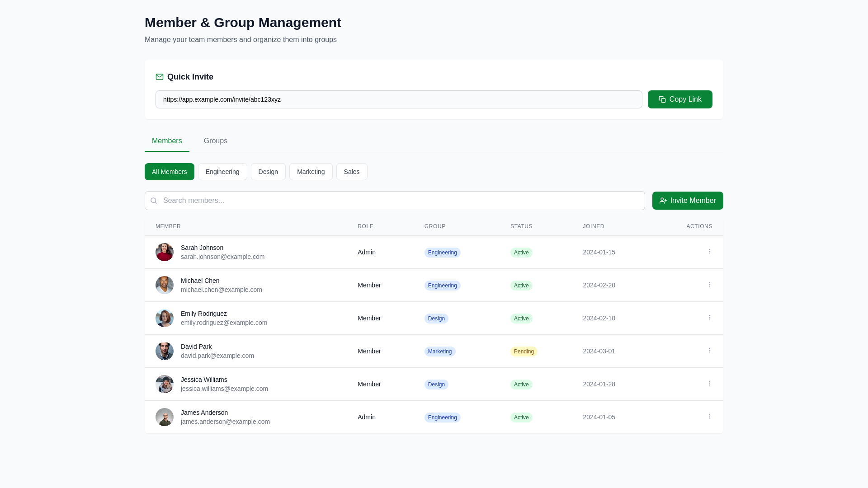Click the Invite Member button
Image resolution: width=868 pixels, height=488 pixels.
[687, 200]
